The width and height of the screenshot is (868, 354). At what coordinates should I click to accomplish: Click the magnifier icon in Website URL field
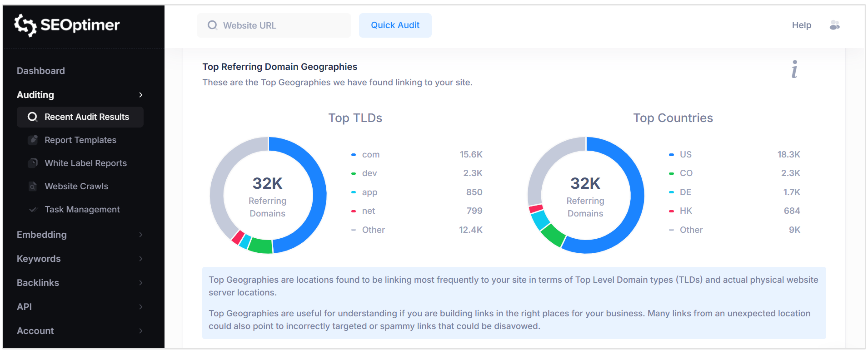click(212, 25)
